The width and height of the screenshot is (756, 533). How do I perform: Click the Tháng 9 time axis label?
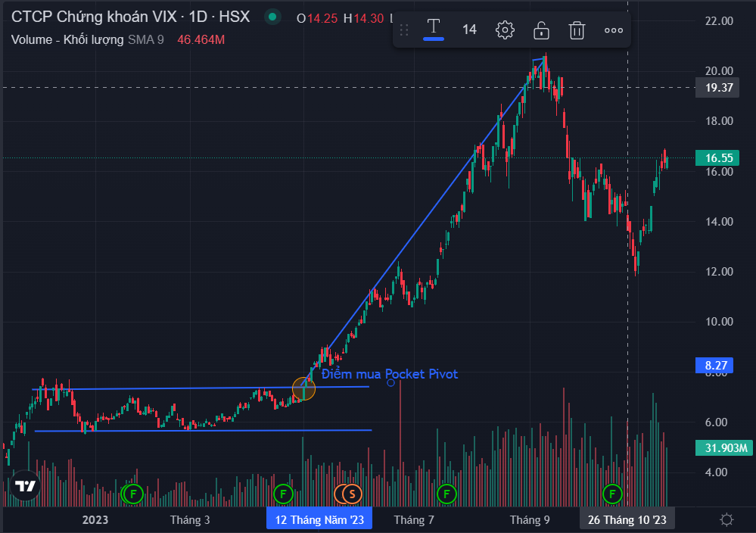(530, 520)
